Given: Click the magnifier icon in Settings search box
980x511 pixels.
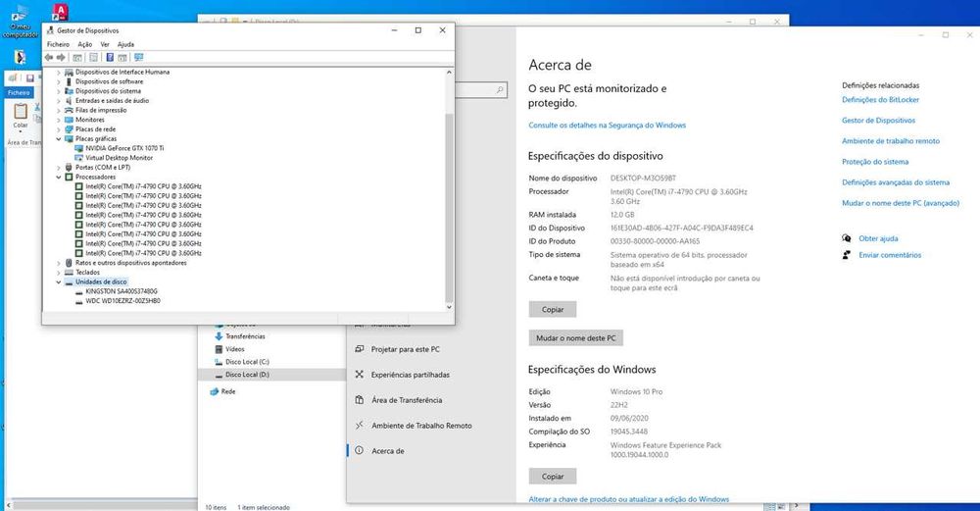Looking at the screenshot, I should click(500, 90).
